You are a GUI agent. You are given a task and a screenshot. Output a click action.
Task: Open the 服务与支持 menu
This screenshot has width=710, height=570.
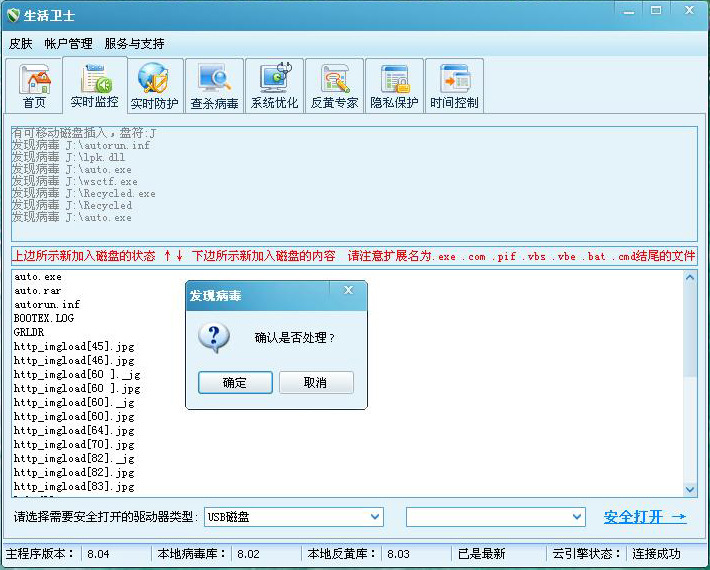134,44
